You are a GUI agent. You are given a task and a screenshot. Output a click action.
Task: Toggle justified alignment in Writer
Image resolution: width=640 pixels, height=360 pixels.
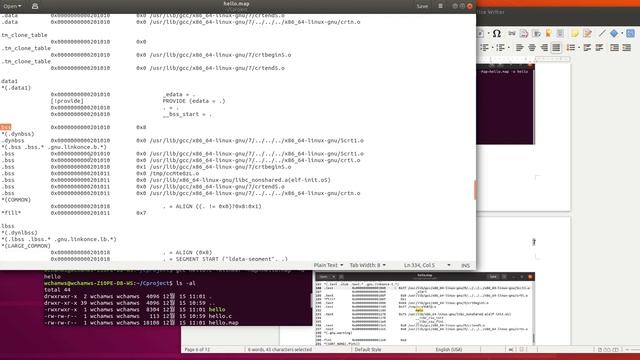click(556, 47)
